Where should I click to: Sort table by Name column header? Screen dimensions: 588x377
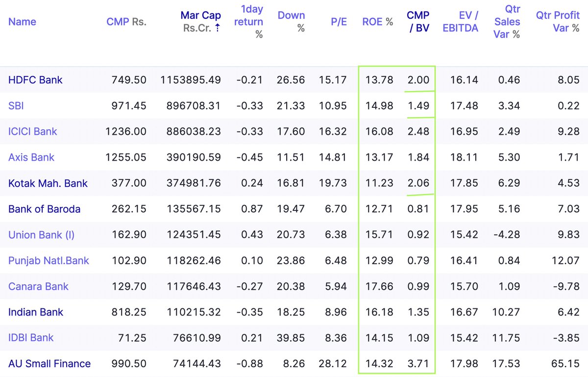(22, 22)
